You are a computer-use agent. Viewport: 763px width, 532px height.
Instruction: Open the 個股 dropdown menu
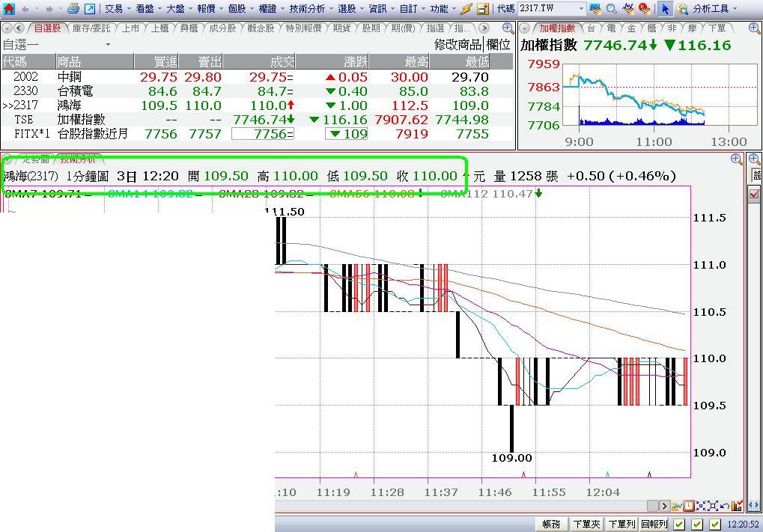[x=241, y=9]
